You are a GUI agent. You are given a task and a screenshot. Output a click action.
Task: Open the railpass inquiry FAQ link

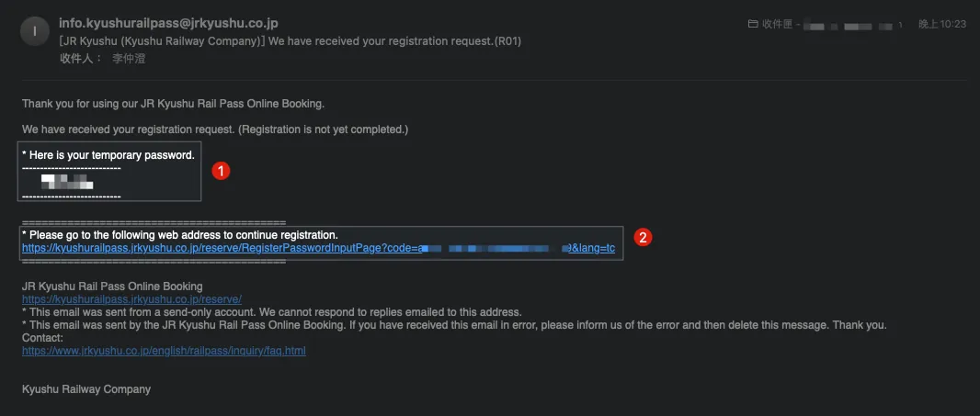pos(164,351)
